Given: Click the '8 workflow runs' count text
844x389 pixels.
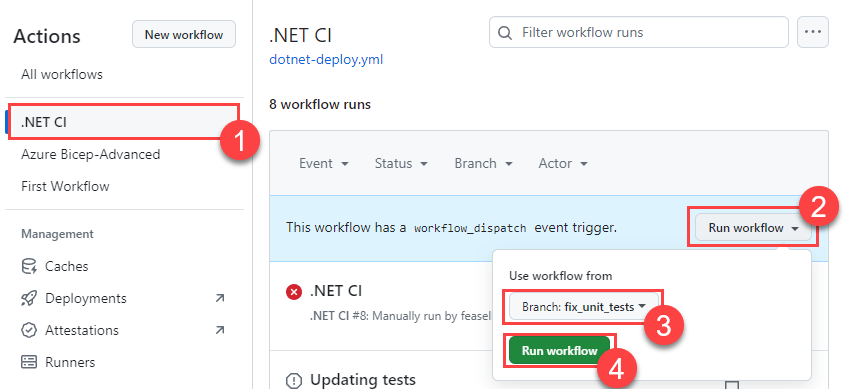Looking at the screenshot, I should [320, 104].
